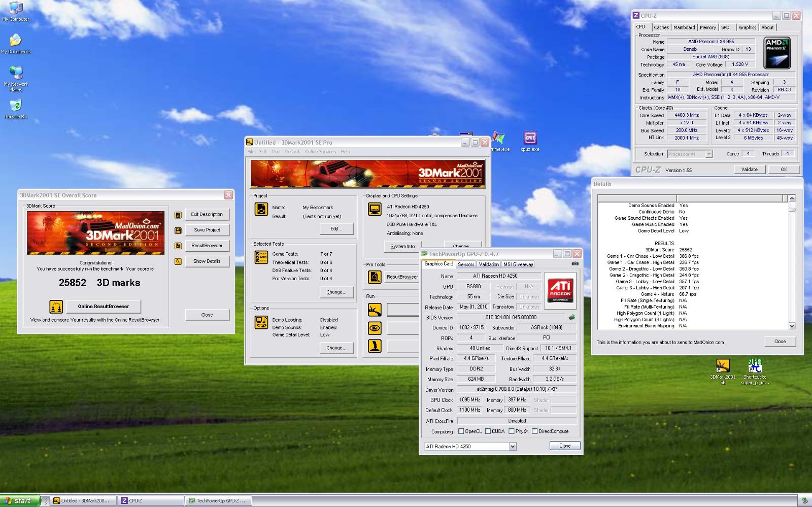Select the cpuz.exe desktop icon
This screenshot has height=507, width=812.
click(x=530, y=142)
